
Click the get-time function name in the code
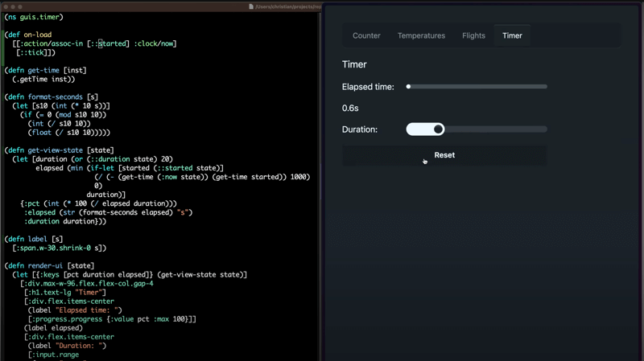pos(43,70)
